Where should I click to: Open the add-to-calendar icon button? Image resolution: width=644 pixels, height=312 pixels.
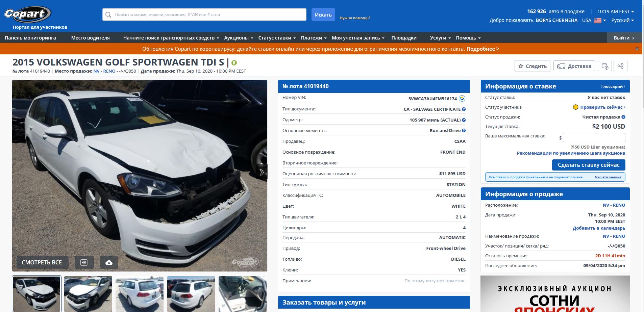pyautogui.click(x=605, y=66)
